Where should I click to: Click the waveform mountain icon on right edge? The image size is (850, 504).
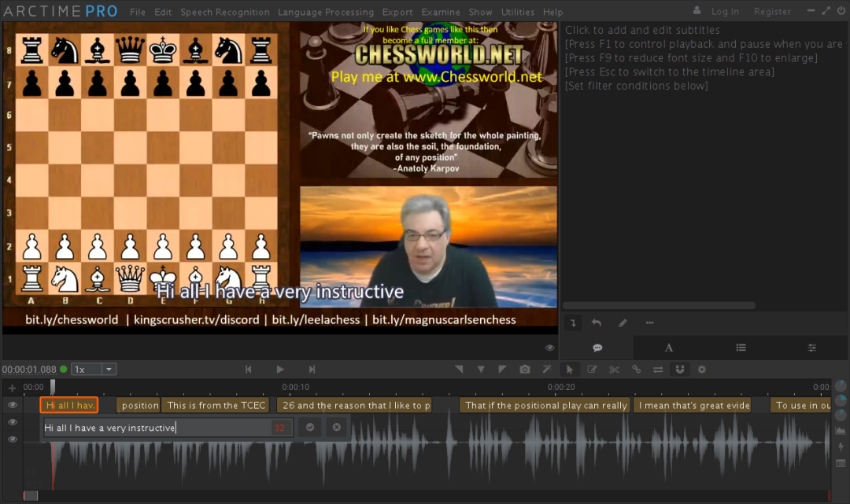(x=841, y=430)
